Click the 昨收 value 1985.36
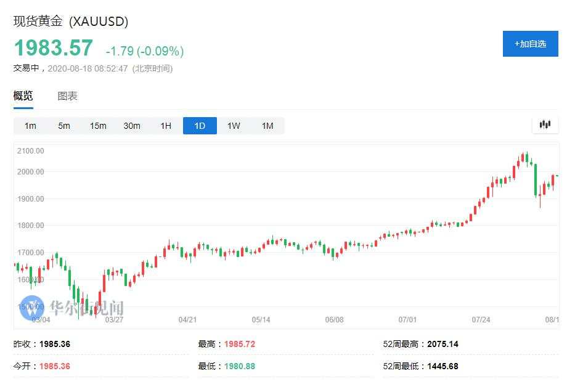The height and width of the screenshot is (392, 567). 55,344
